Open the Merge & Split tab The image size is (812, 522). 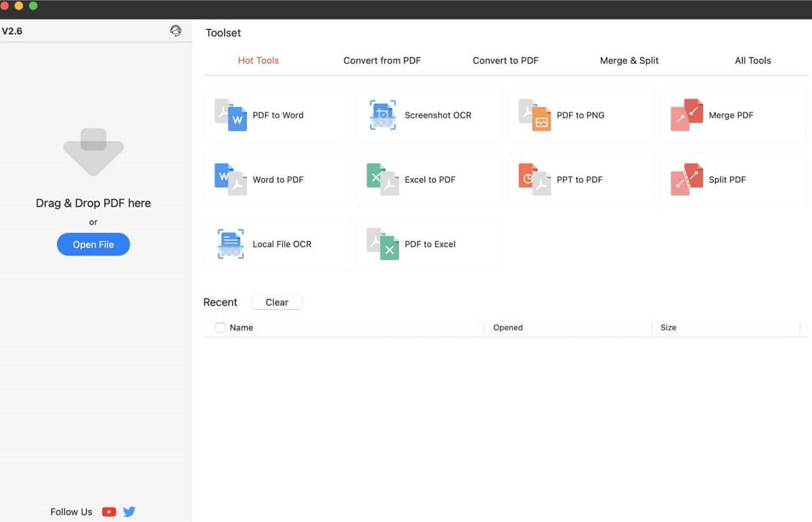click(629, 60)
